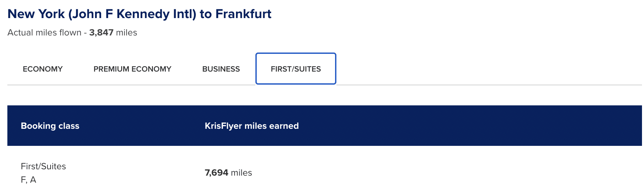Click the word "to" in route heading
This screenshot has height=188, width=644.
[x=206, y=14]
